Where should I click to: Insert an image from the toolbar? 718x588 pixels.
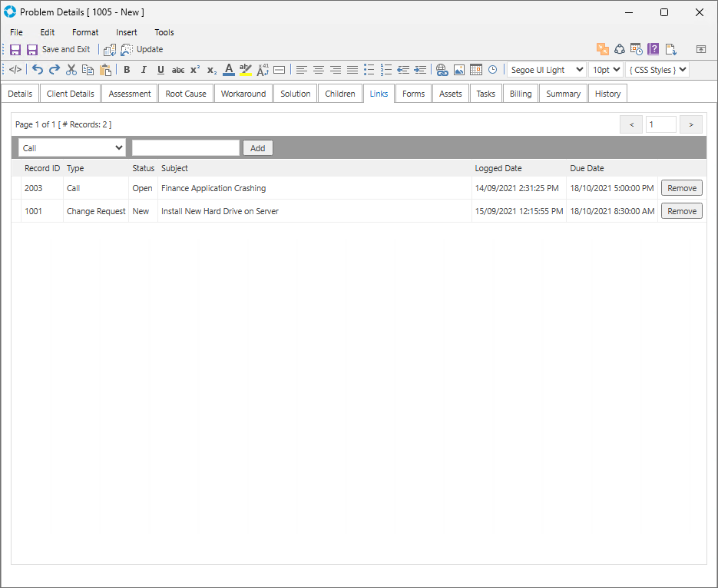coord(459,70)
